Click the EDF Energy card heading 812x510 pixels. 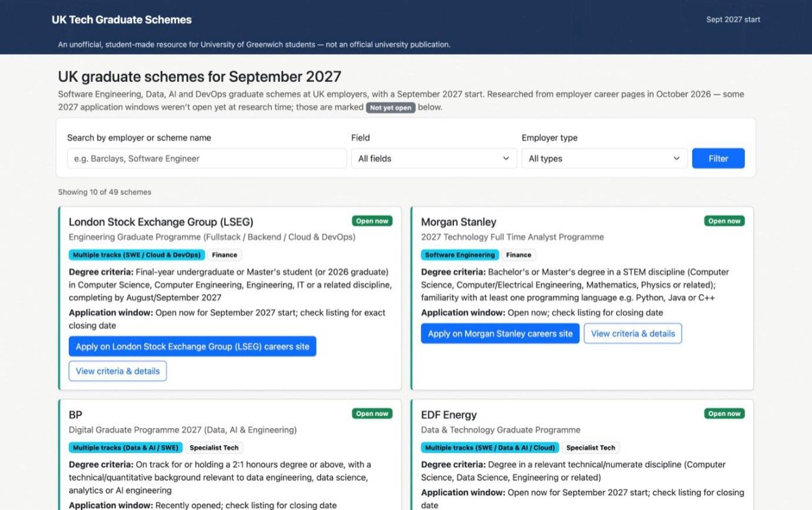[449, 415]
